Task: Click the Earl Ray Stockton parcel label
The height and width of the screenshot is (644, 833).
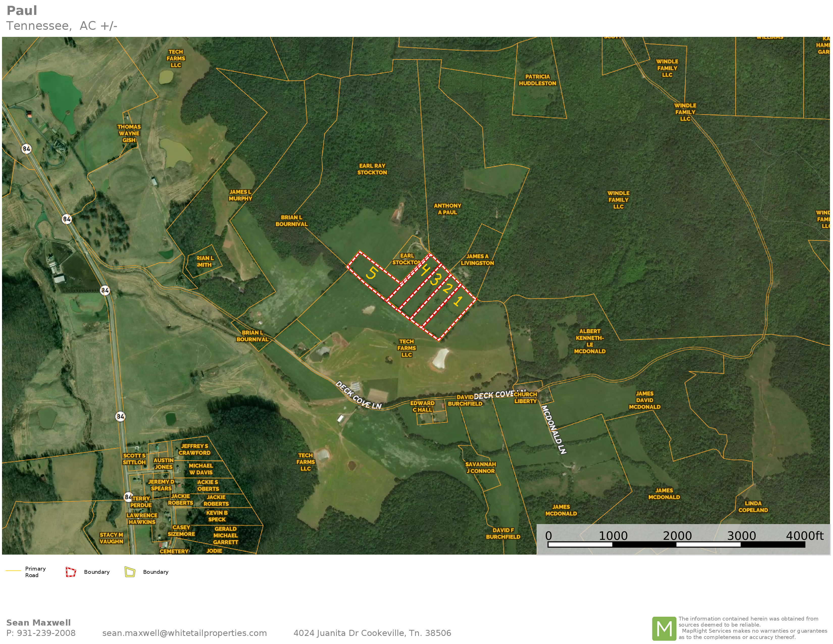Action: tap(372, 169)
